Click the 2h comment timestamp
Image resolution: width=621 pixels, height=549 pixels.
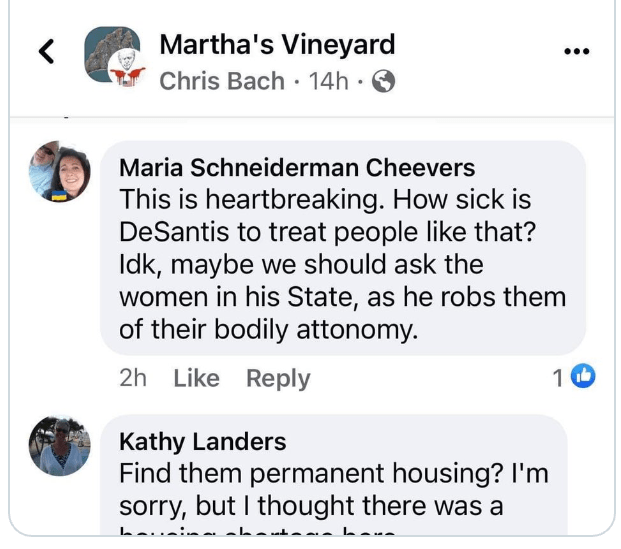132,378
